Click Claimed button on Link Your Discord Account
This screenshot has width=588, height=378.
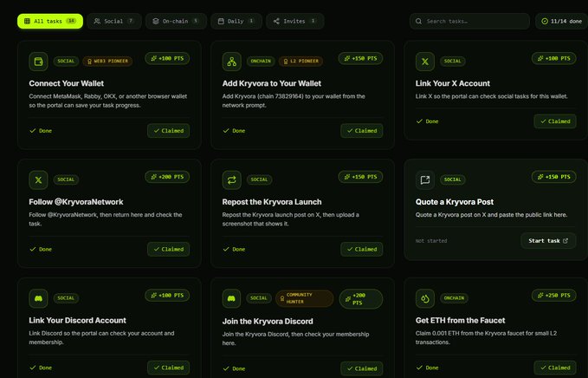(168, 368)
